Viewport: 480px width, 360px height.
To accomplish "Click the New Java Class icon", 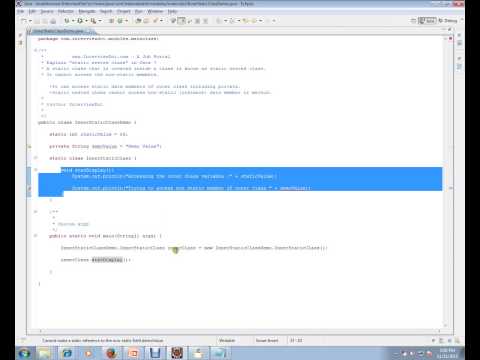I will (120, 21).
